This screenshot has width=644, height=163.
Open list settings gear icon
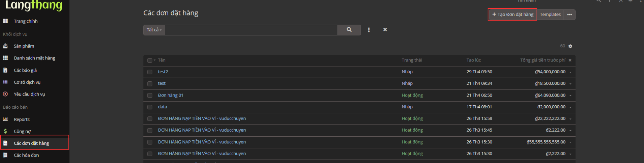pos(570,46)
